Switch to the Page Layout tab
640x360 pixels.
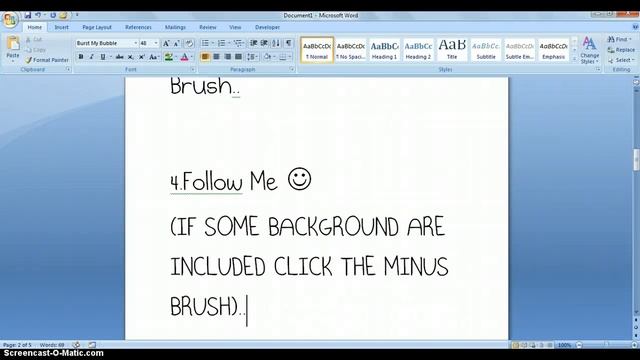coord(97,27)
